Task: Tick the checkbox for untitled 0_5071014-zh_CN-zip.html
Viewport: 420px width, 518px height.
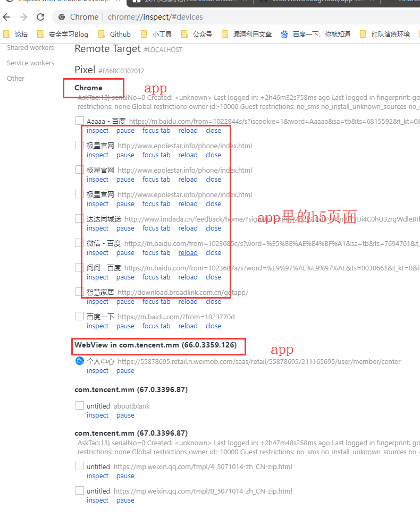Action: (79, 490)
